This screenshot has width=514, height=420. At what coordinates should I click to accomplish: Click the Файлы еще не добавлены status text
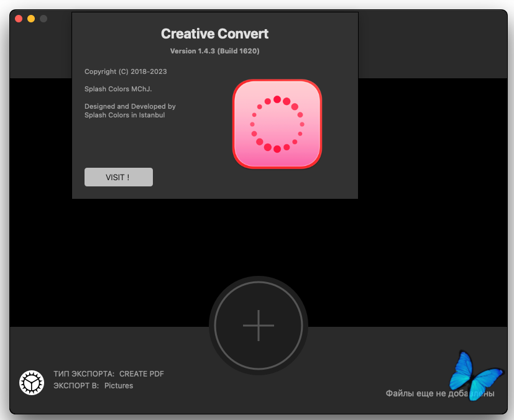click(x=440, y=393)
